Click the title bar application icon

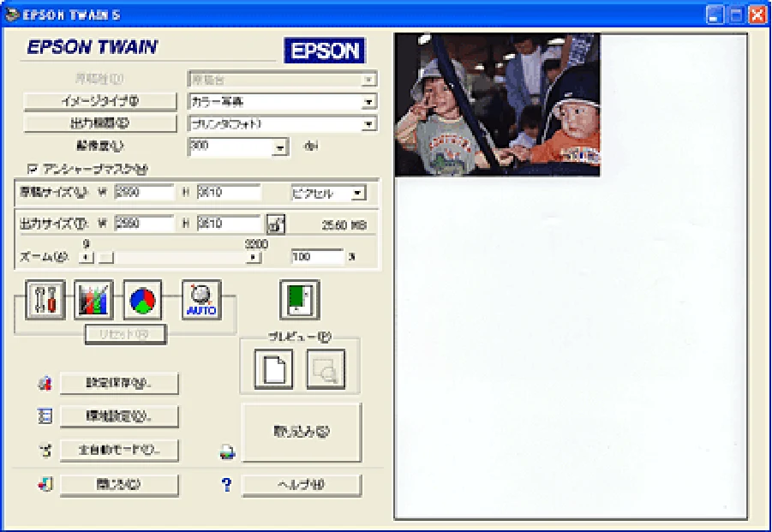[12, 15]
